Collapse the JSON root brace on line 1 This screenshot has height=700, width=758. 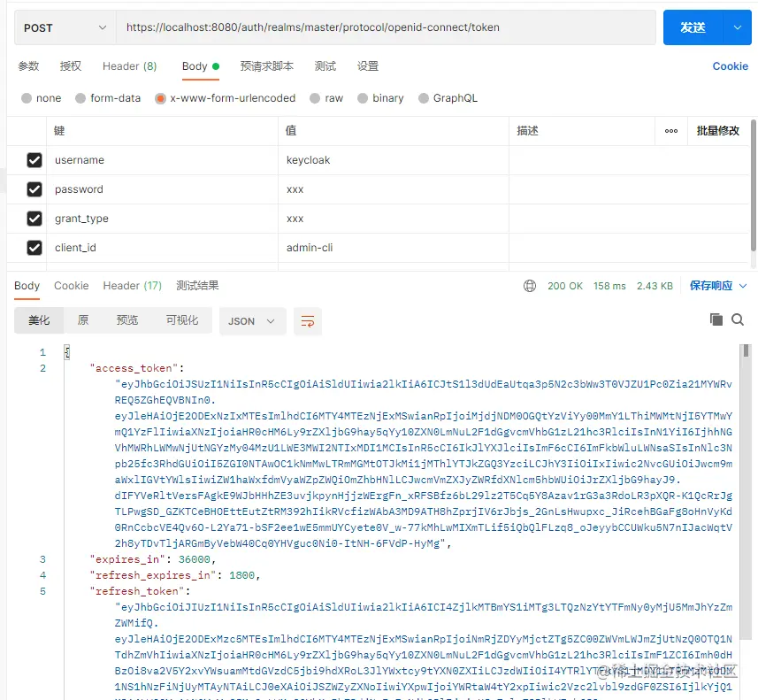pyautogui.click(x=67, y=352)
